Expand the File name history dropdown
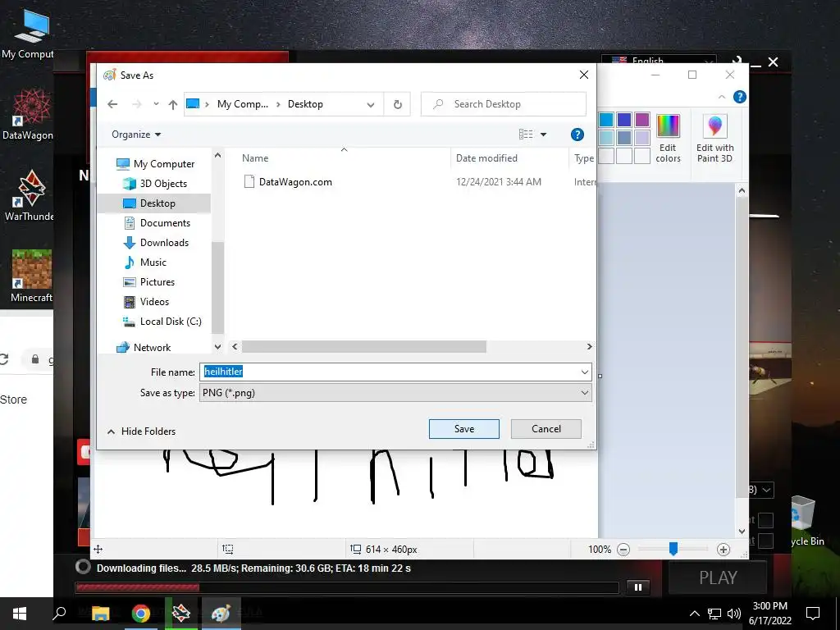840x630 pixels. [584, 372]
